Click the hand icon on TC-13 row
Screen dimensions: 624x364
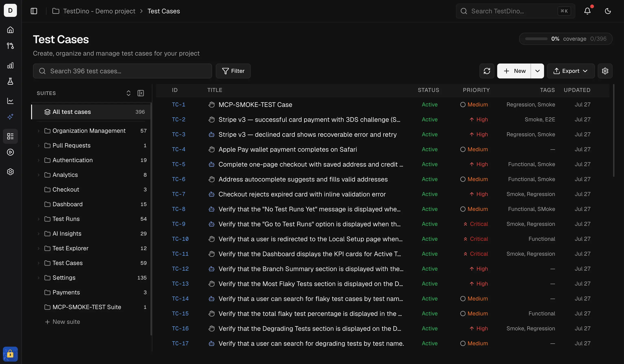pyautogui.click(x=211, y=284)
